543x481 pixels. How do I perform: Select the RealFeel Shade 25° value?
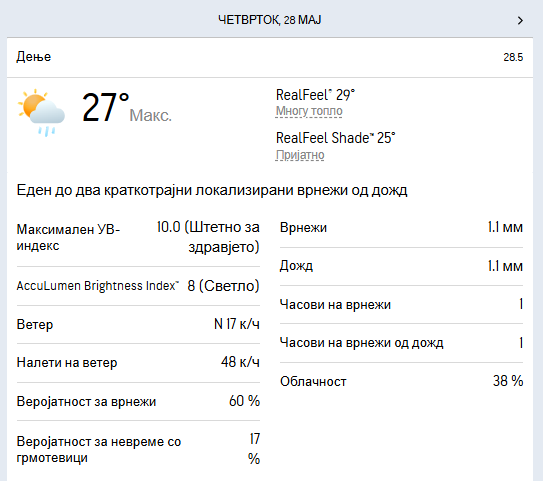coord(336,138)
